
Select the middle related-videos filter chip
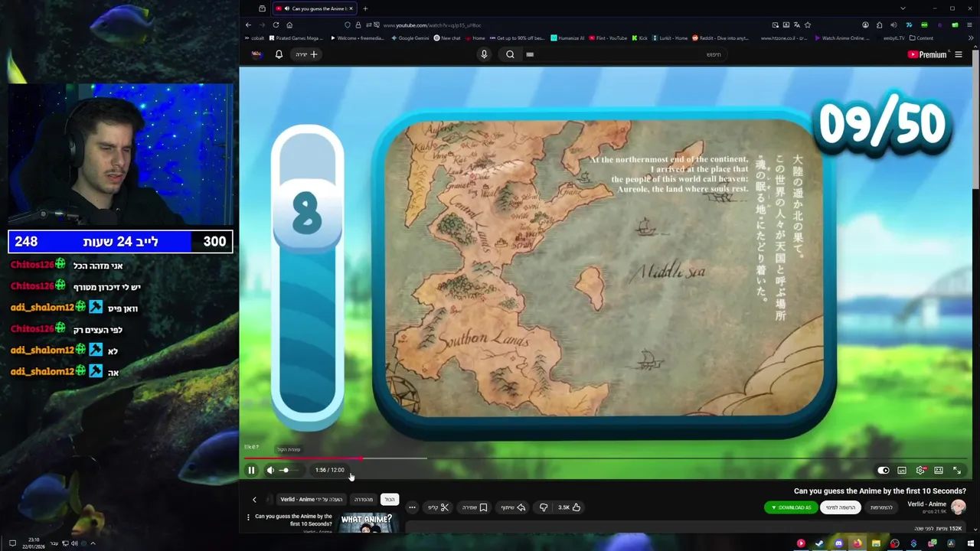364,500
